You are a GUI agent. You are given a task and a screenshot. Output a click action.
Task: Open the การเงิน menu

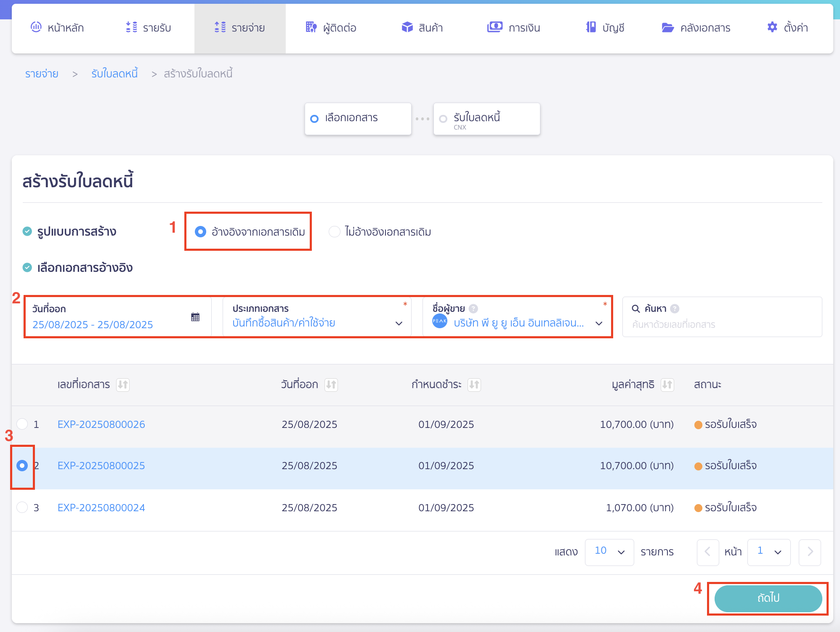click(513, 28)
